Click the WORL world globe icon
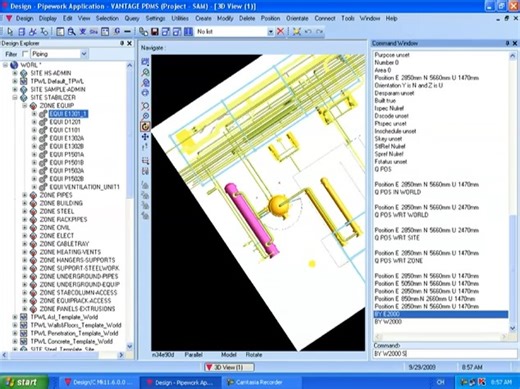The width and height of the screenshot is (520, 389). click(x=14, y=65)
